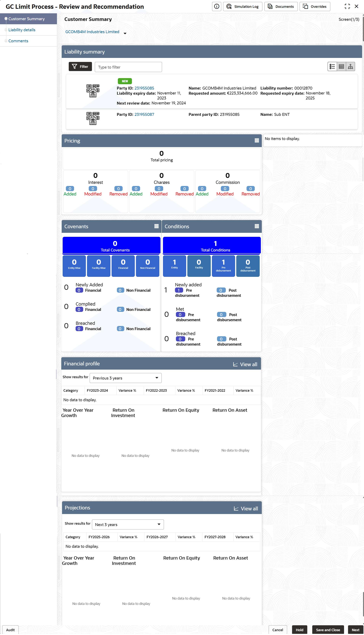
Task: Switch Liability summary to hierarchy tree view
Action: [x=350, y=66]
